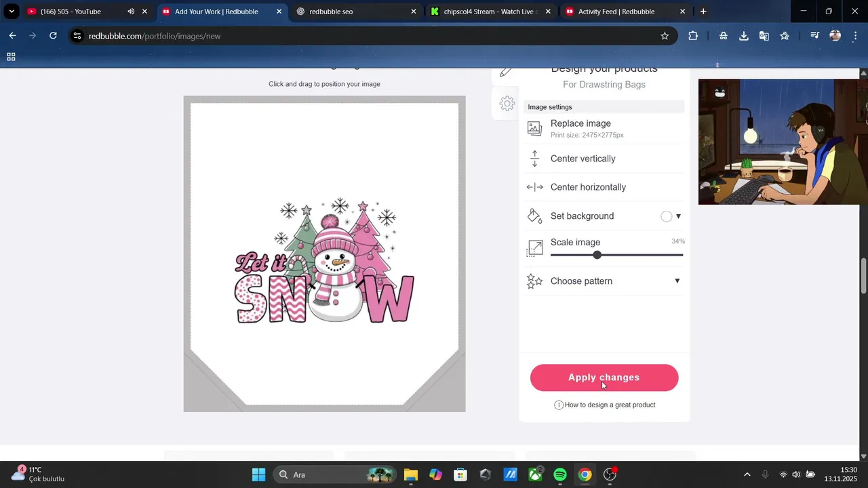Click the info icon beside How to design
This screenshot has height=488, width=868.
point(559,405)
